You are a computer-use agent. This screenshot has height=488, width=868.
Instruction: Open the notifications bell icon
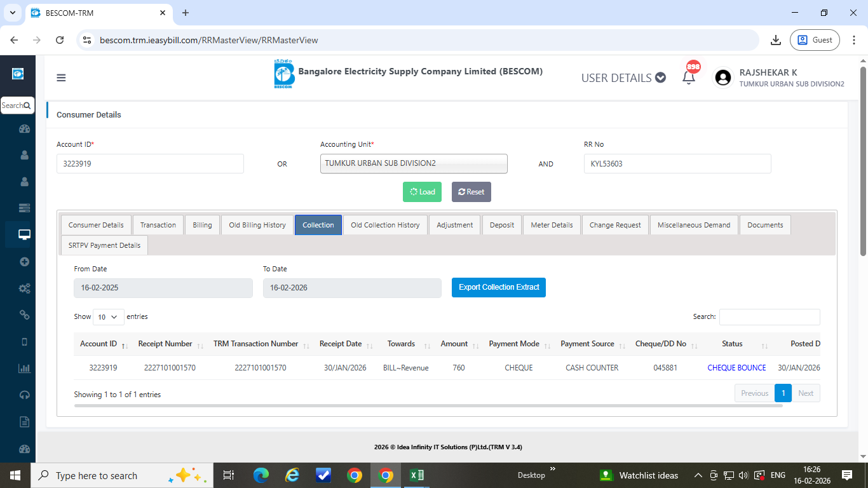coord(688,78)
